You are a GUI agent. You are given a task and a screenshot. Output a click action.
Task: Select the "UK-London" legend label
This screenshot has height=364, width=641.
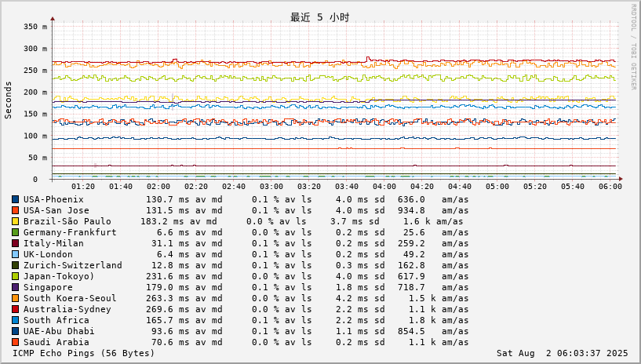click(48, 254)
